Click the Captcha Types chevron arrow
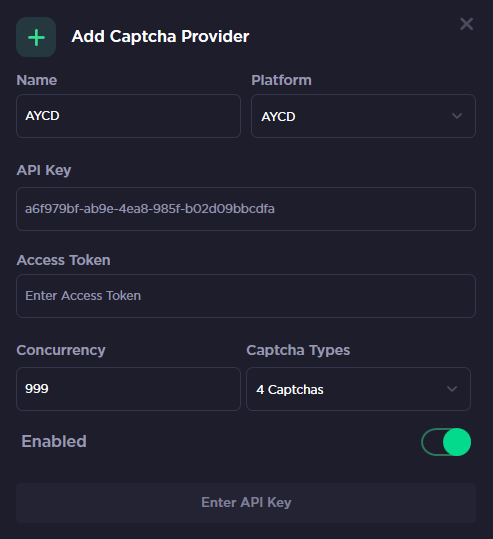Image resolution: width=493 pixels, height=539 pixels. pos(452,389)
